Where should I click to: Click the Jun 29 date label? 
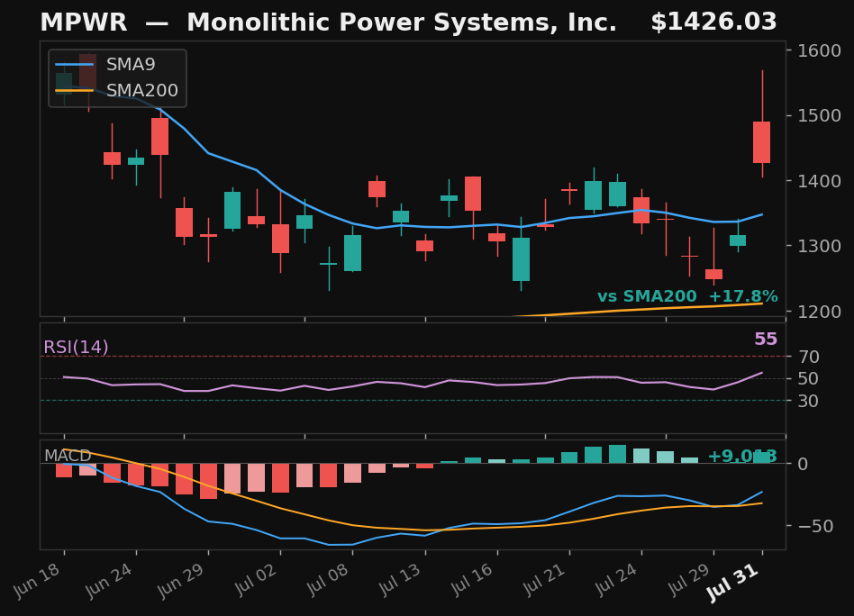pos(181,580)
